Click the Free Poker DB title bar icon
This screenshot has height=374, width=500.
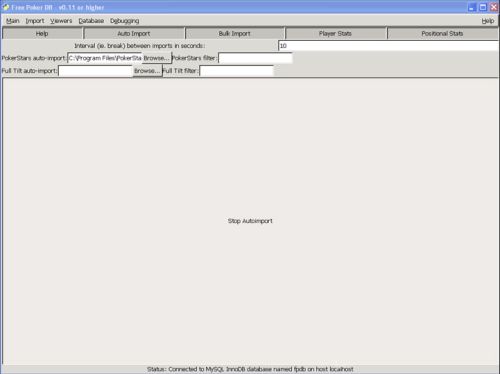point(6,7)
